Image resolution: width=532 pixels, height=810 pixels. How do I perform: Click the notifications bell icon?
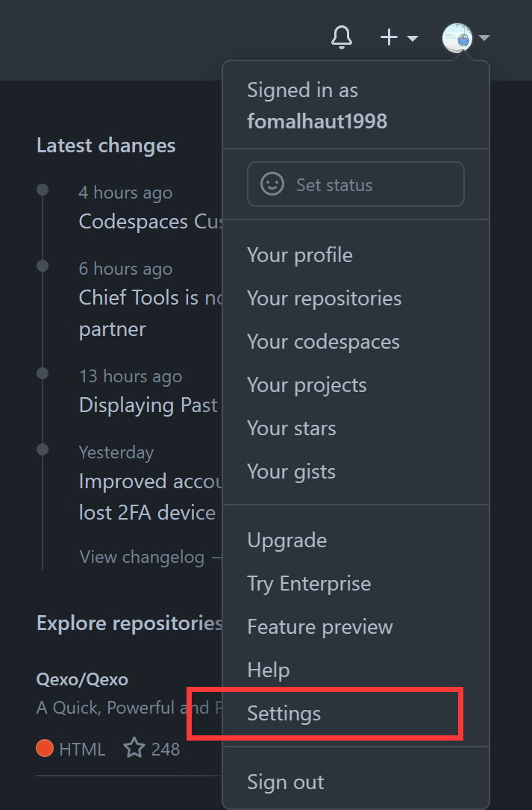click(342, 37)
